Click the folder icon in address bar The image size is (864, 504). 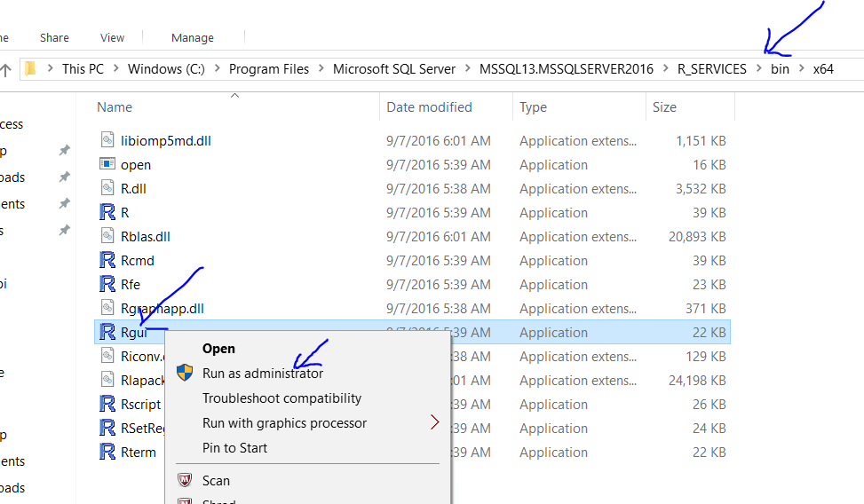click(30, 69)
